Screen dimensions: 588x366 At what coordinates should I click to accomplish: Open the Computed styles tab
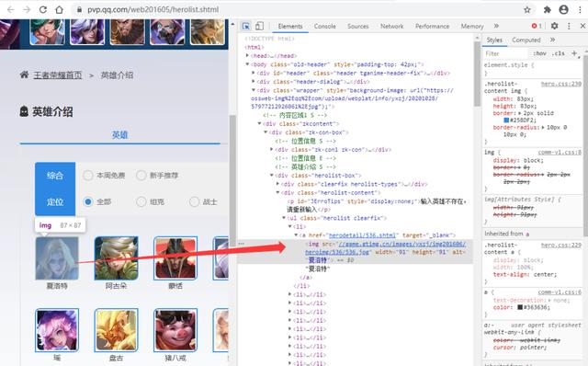(x=526, y=40)
